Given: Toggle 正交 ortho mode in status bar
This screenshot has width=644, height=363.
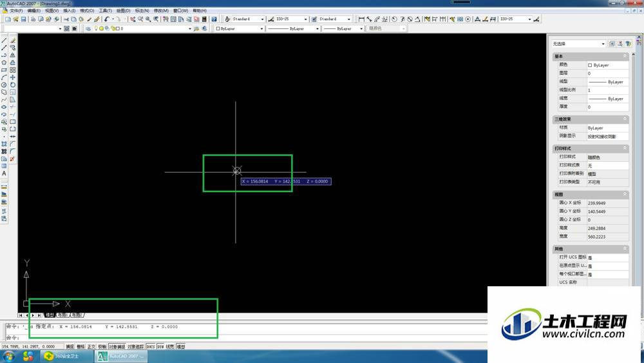Looking at the screenshot, I should 91,346.
